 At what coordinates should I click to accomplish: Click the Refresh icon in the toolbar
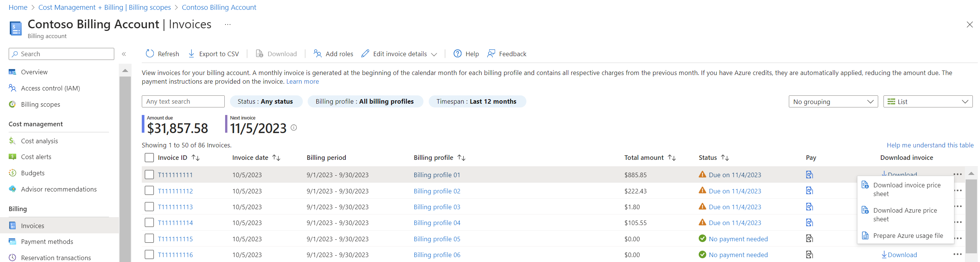150,54
